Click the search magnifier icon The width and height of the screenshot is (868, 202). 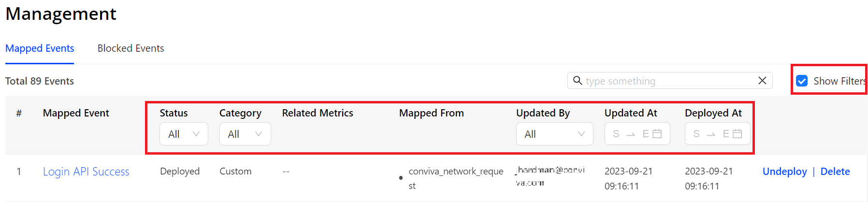(577, 80)
